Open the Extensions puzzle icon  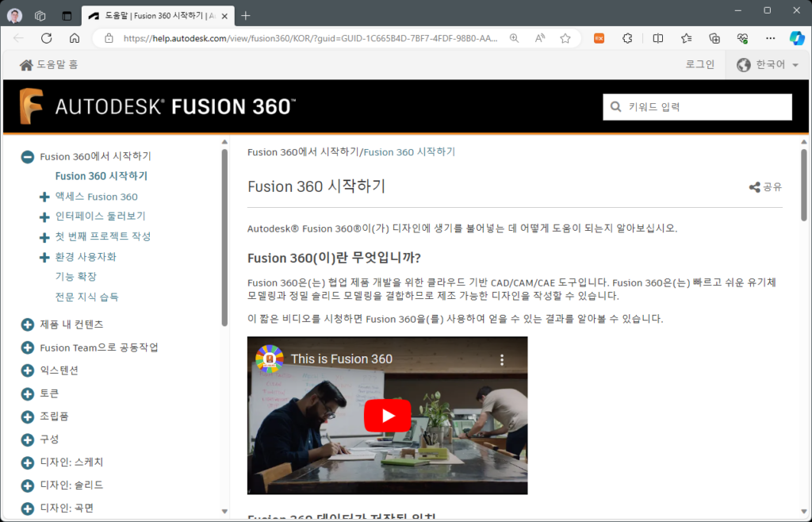point(627,38)
